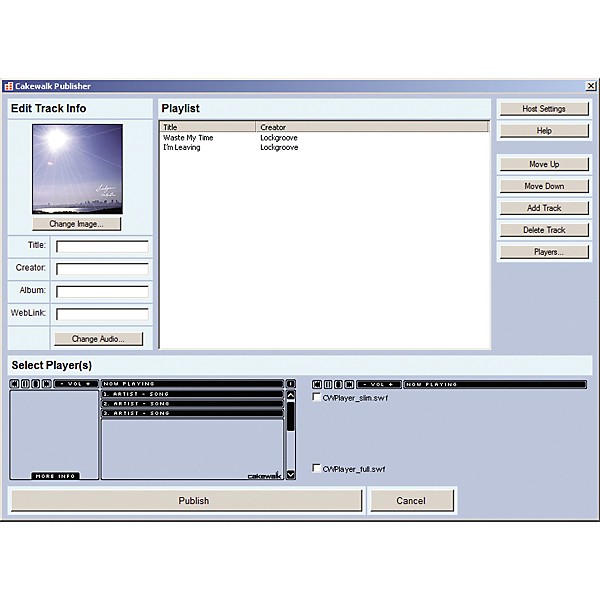This screenshot has height=600, width=600.
Task: Click '1. Artist - Song' row in player
Action: 192,394
